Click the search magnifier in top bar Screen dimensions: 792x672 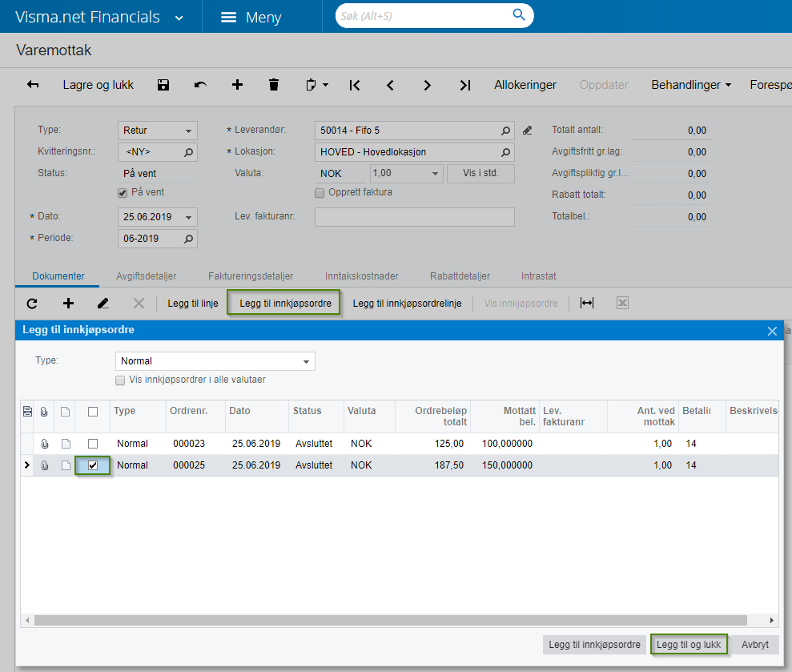point(519,15)
